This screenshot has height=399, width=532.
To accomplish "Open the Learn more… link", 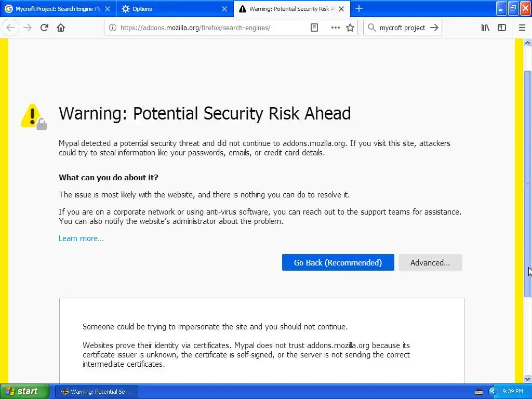I will coord(81,238).
